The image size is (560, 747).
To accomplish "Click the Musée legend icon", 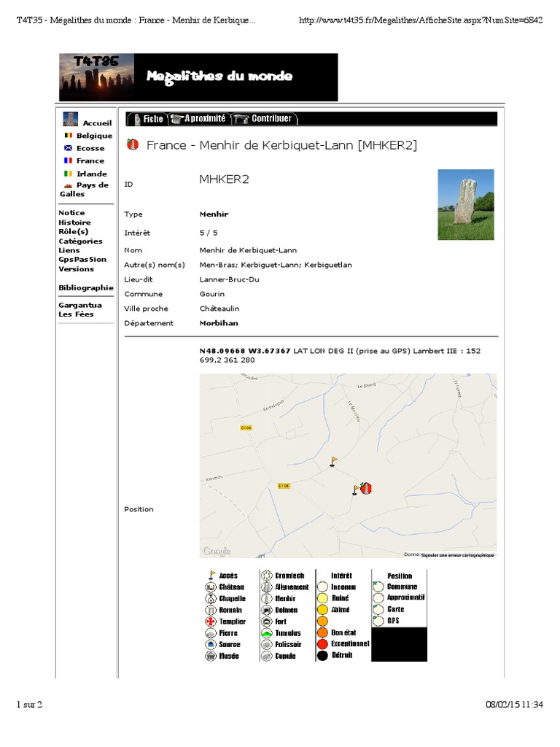I will coord(211,656).
